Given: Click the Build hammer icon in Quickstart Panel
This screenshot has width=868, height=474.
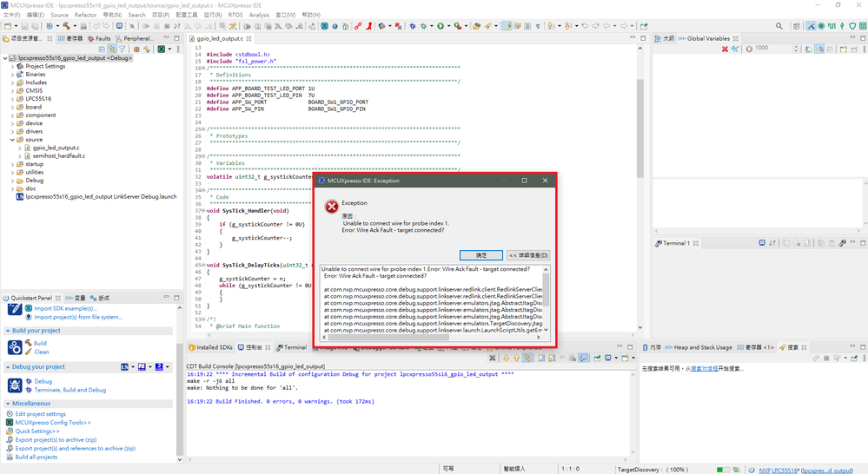Looking at the screenshot, I should (28, 343).
